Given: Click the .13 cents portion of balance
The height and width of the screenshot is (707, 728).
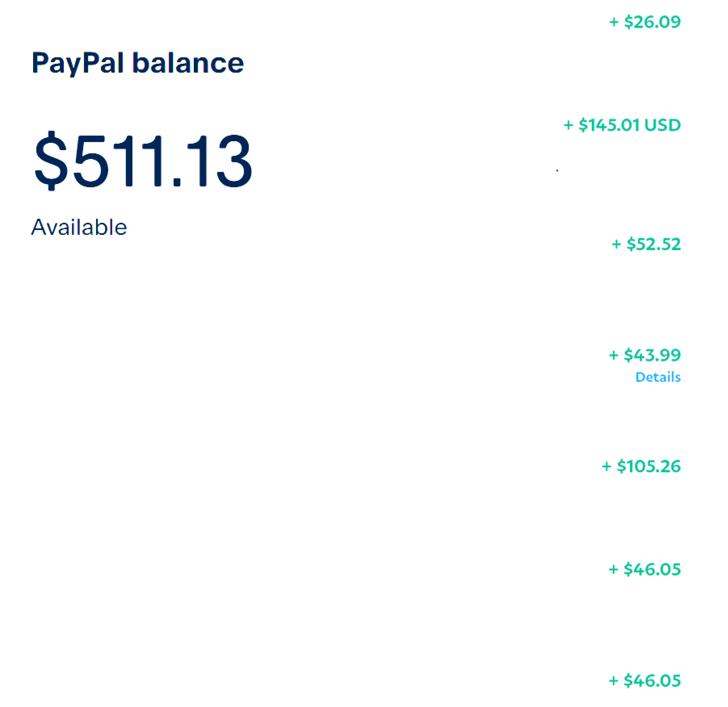Looking at the screenshot, I should pos(212,161).
